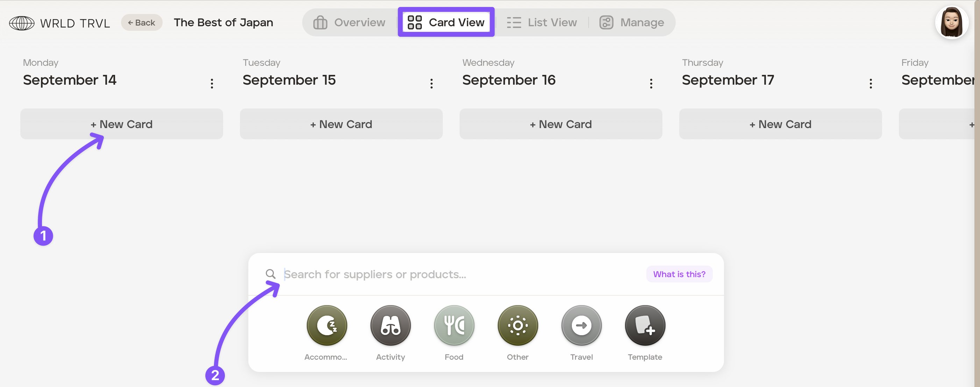Open the user avatar profile
The height and width of the screenshot is (387, 980).
point(951,22)
